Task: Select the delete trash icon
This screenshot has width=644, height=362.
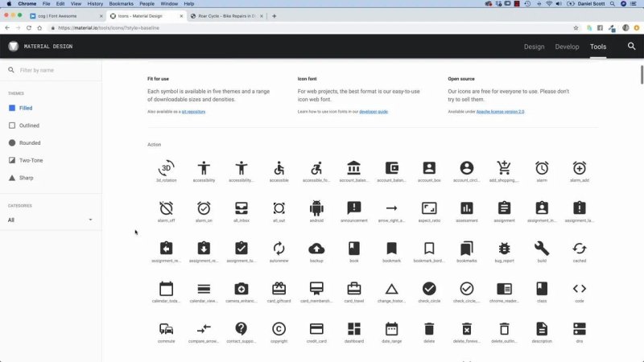Action: [x=429, y=329]
